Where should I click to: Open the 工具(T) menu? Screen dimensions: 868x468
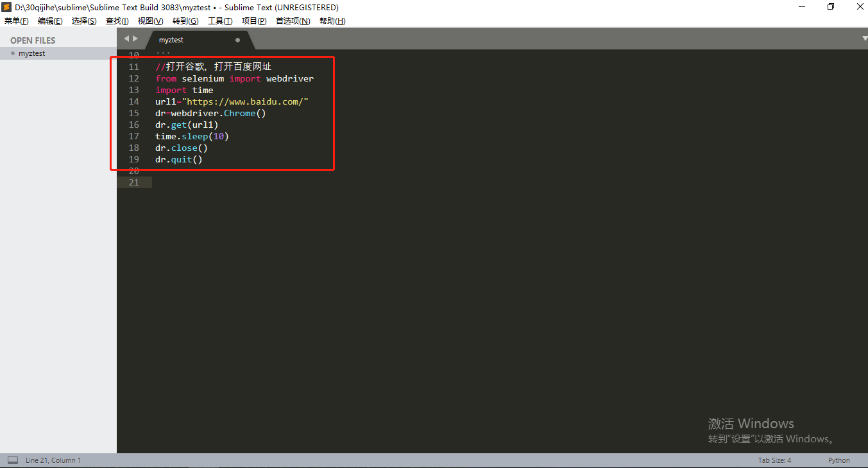click(x=220, y=21)
